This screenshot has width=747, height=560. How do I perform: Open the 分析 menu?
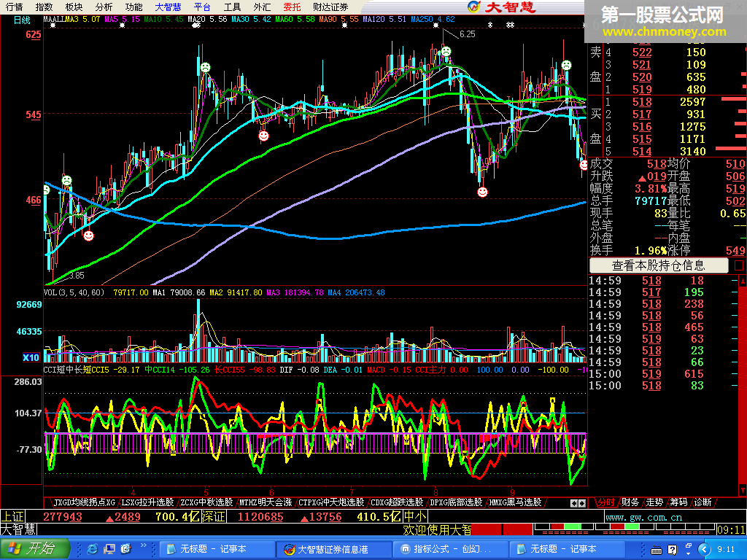click(x=104, y=7)
